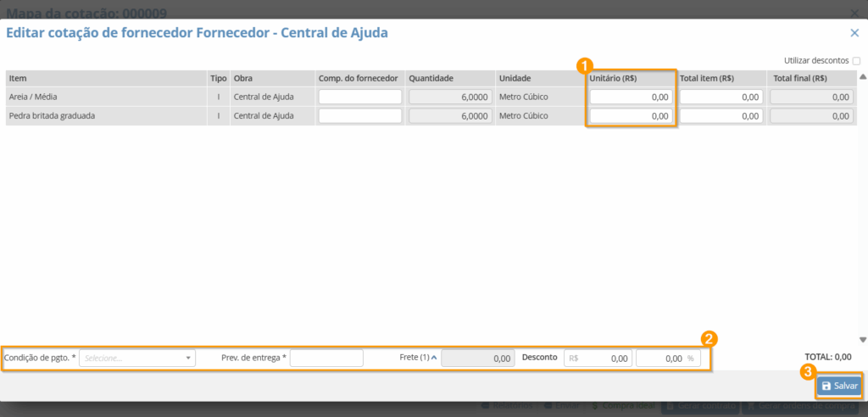
Task: Click the Prev. de entrega field
Action: 326,359
